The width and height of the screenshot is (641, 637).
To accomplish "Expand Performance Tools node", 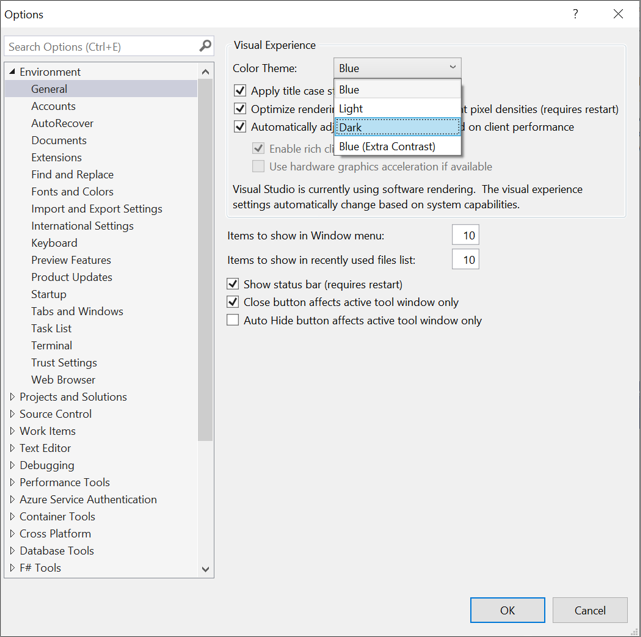I will (x=12, y=482).
